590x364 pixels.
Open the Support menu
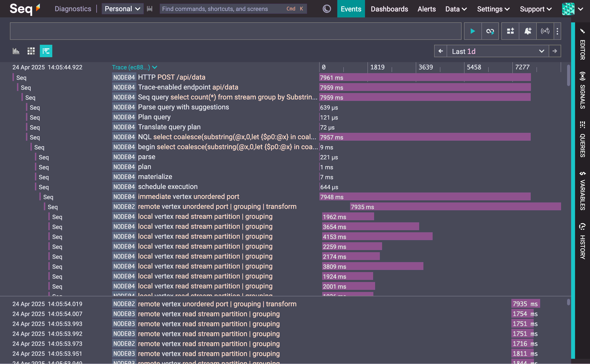pyautogui.click(x=536, y=9)
